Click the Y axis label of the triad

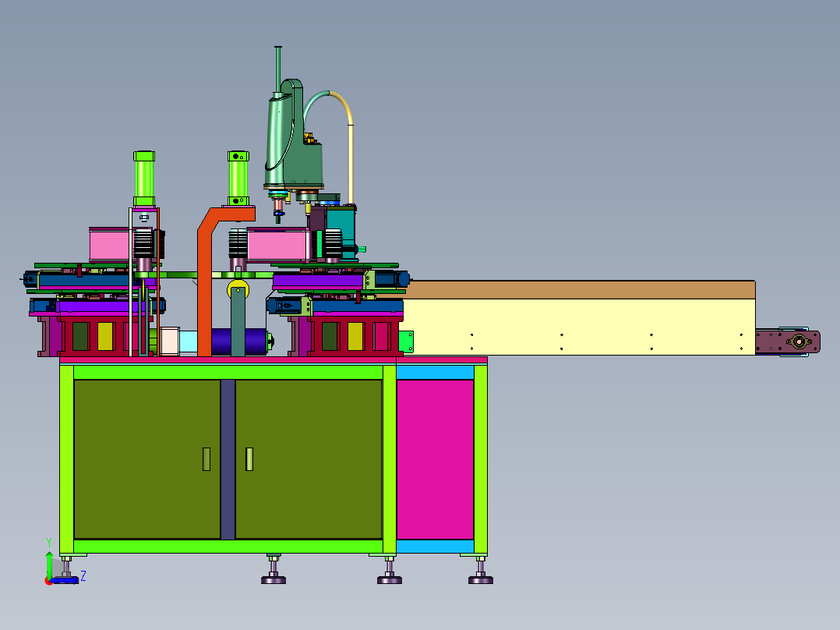(49, 543)
